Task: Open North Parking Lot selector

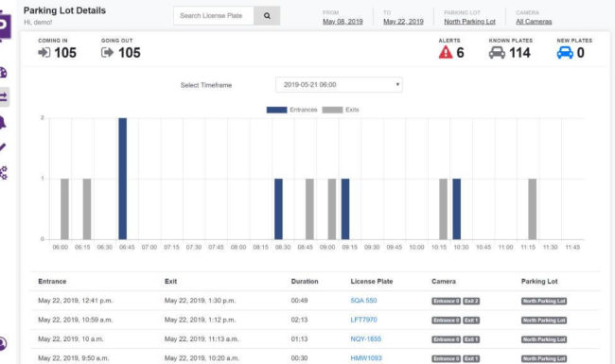Action: (469, 22)
